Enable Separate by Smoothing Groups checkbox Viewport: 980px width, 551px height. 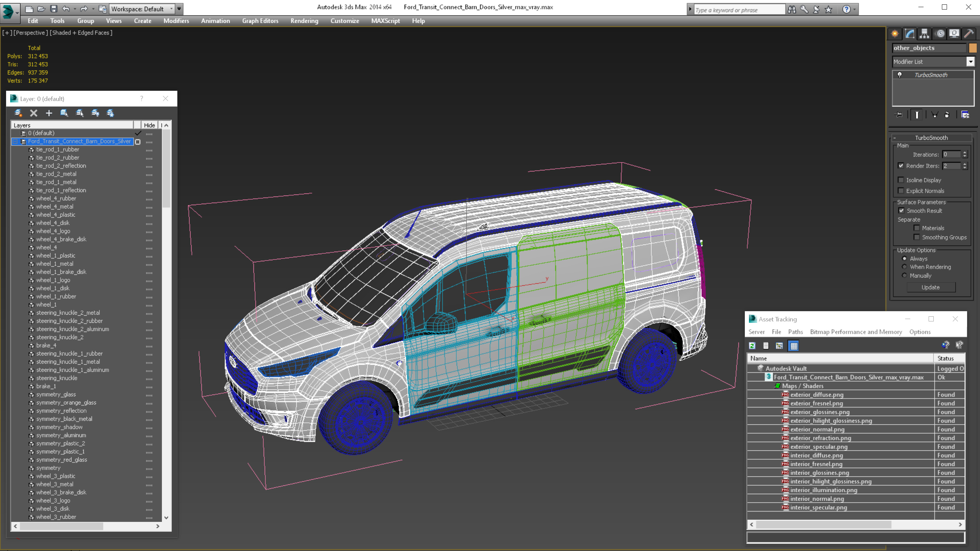(917, 237)
